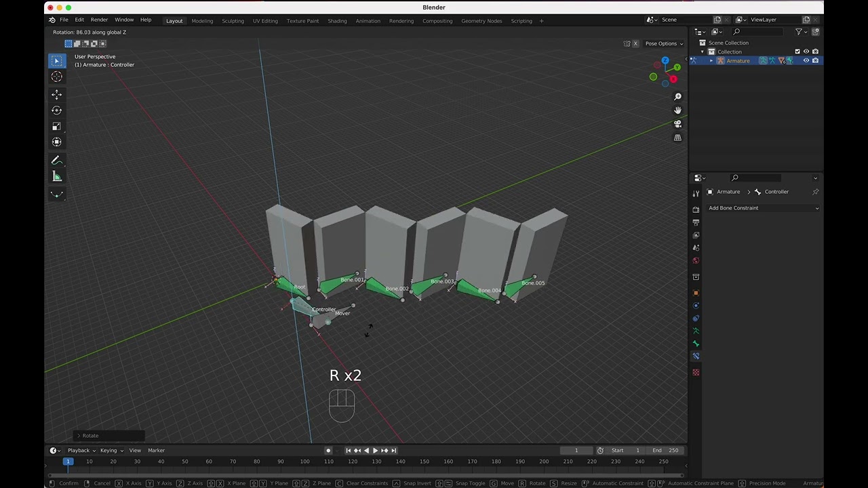The height and width of the screenshot is (488, 868).
Task: Open the Render menu
Action: (99, 20)
